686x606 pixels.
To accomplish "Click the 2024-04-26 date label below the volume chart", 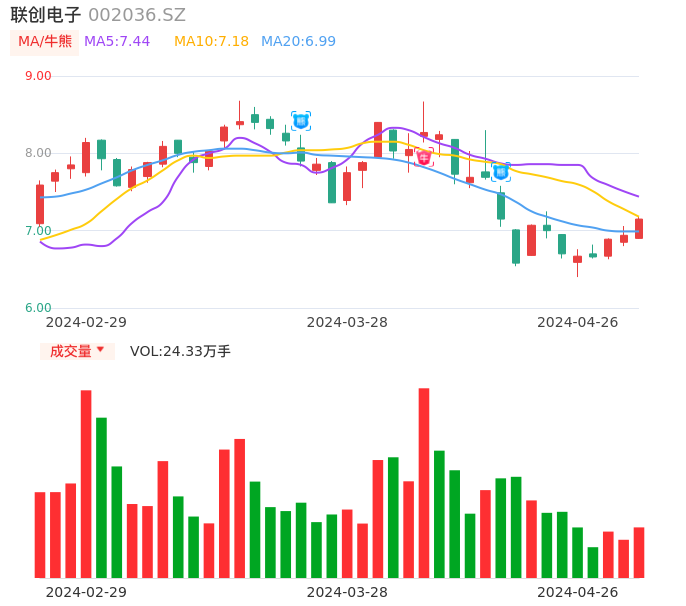I will (578, 592).
